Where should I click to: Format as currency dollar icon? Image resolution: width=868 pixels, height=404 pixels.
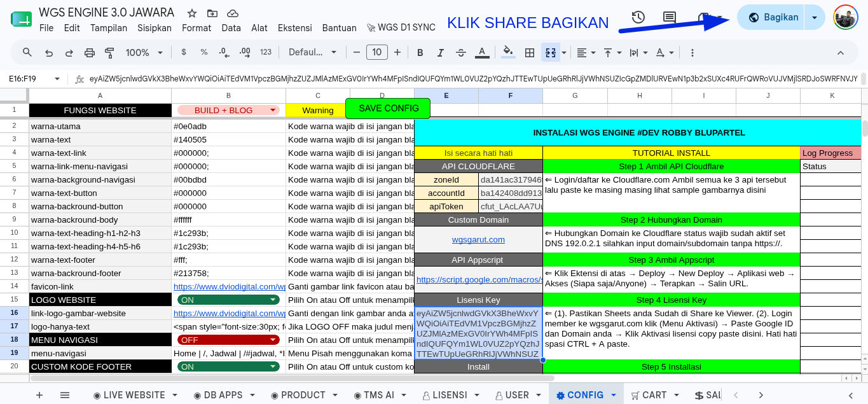coord(184,52)
